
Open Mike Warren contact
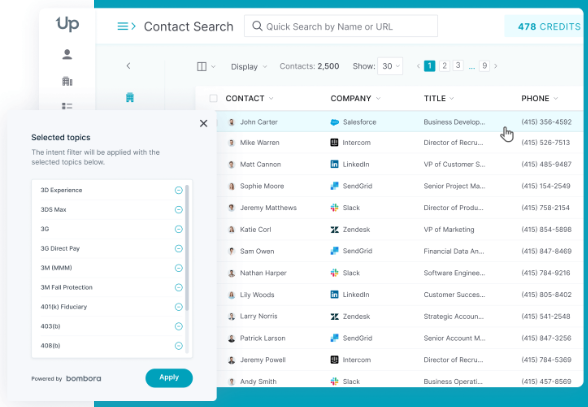point(260,143)
